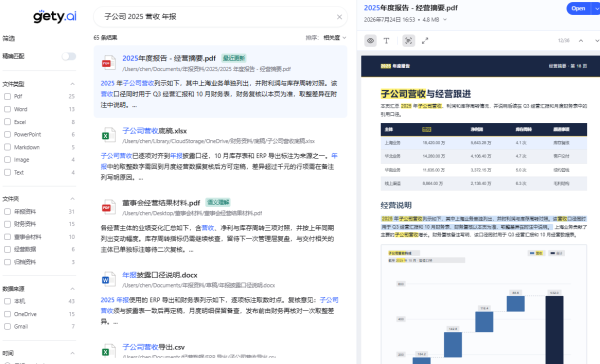Viewport: 600px width, 364px height.
Task: Check the 本机 data source filter
Action: tap(7, 301)
